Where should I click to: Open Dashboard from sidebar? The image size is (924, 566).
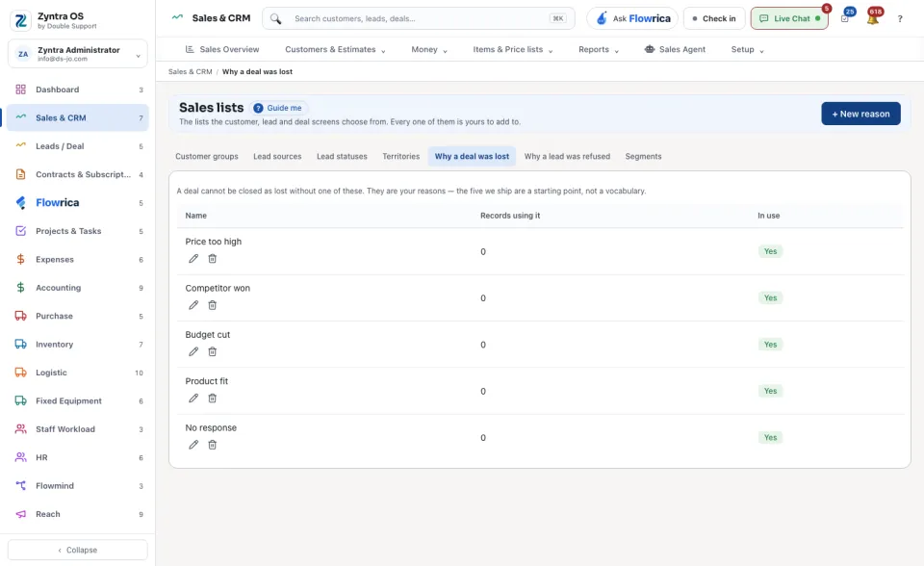click(78, 90)
